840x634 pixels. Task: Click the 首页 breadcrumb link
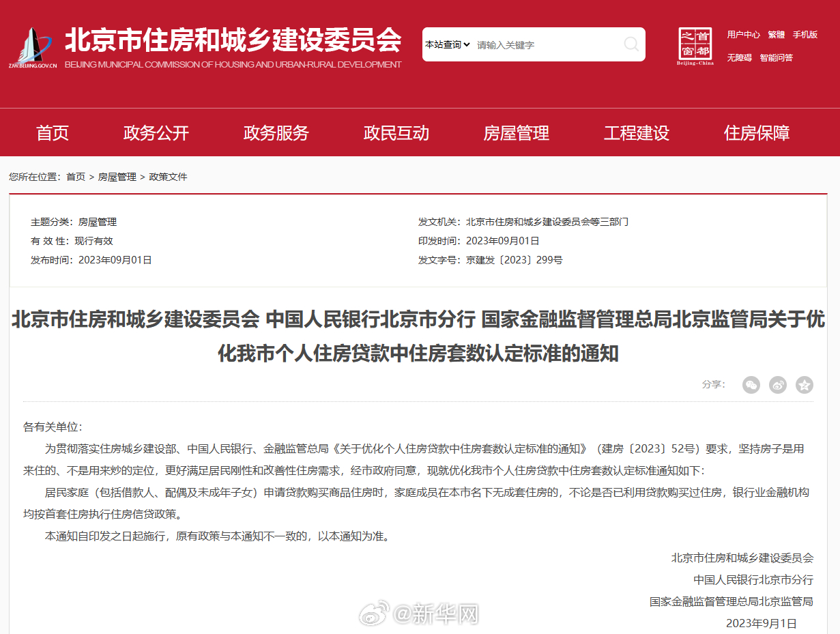tap(76, 177)
